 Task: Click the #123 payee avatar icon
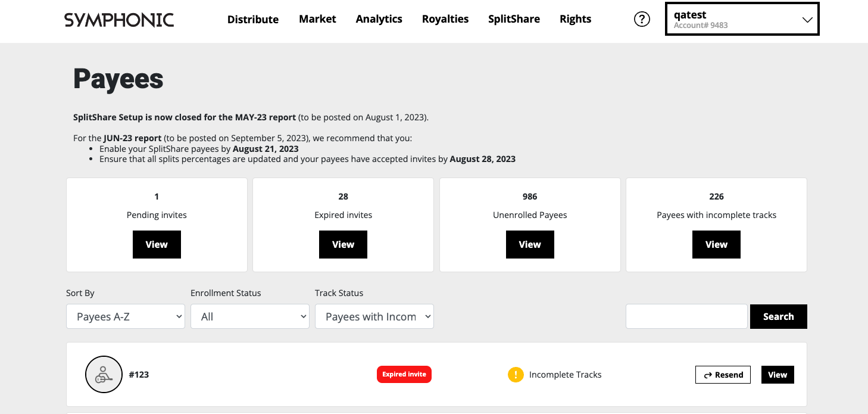point(104,375)
